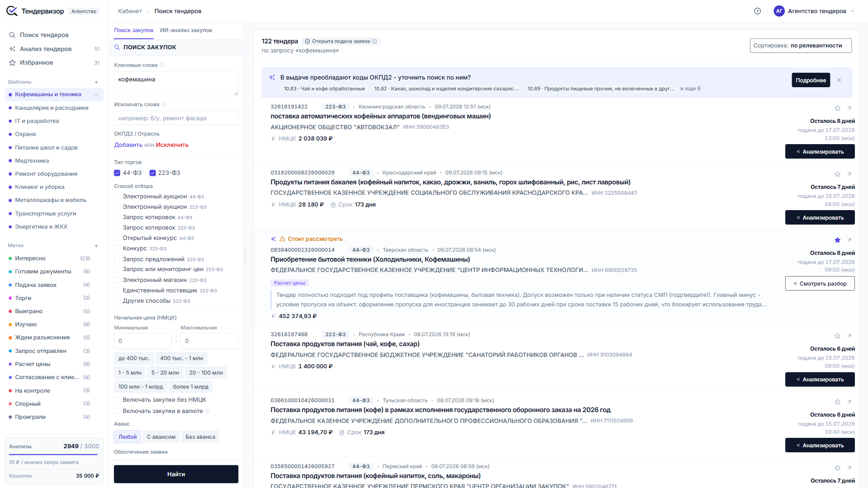The height and width of the screenshot is (488, 868).
Task: Open options menu for Кофемашины и техника template
Action: tap(96, 94)
